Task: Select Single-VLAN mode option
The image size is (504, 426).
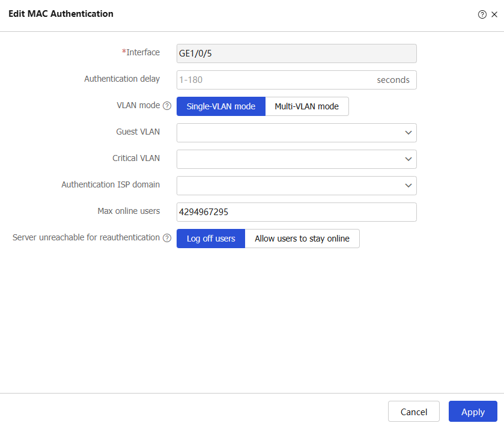Action: [x=221, y=106]
